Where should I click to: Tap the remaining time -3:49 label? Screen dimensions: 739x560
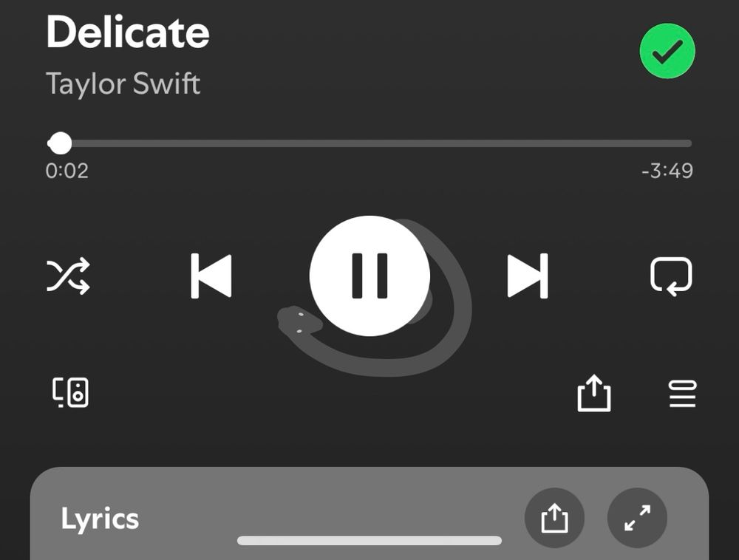click(667, 171)
